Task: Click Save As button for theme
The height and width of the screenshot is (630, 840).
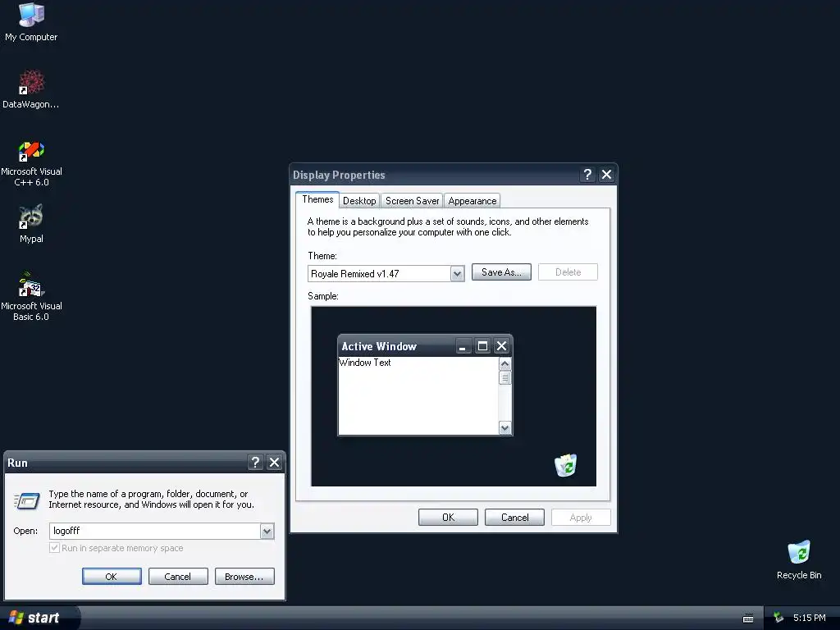Action: coord(501,272)
